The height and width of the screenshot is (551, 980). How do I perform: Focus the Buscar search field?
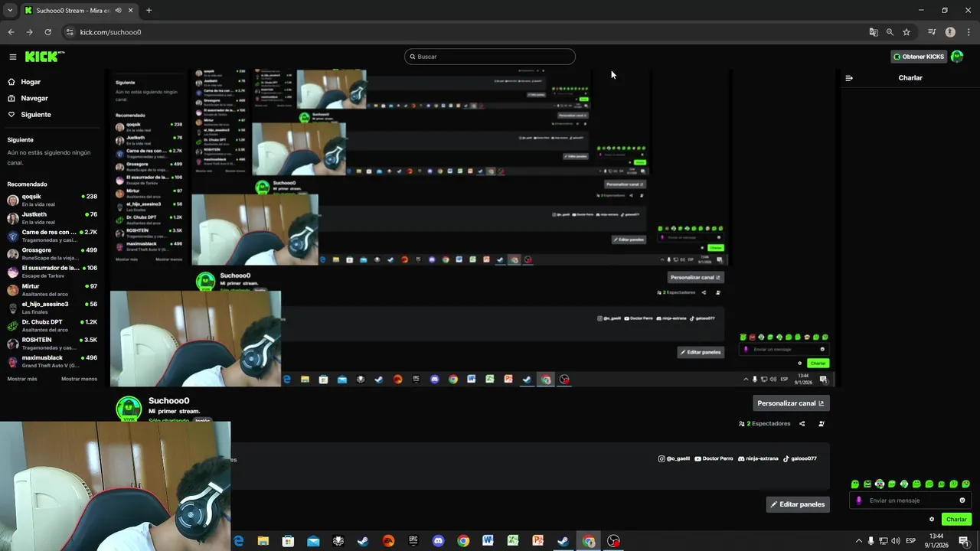[x=490, y=57]
